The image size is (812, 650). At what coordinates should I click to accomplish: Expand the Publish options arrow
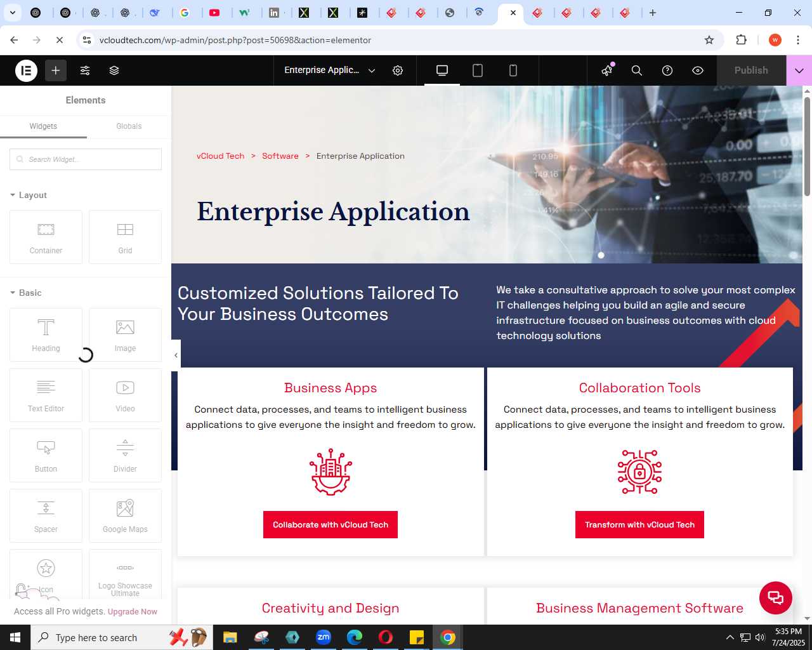coord(799,70)
